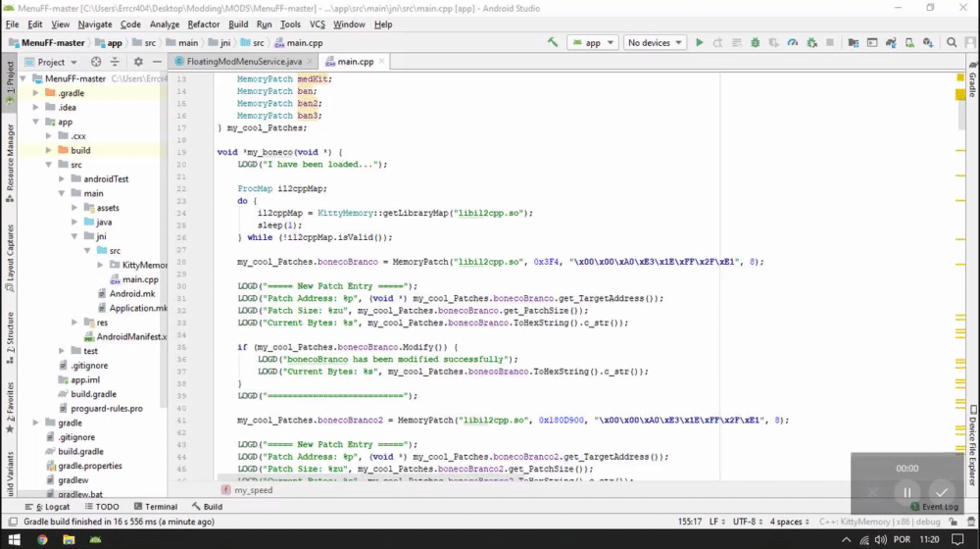
Task: Open the SDK Manager icon
Action: (x=928, y=42)
